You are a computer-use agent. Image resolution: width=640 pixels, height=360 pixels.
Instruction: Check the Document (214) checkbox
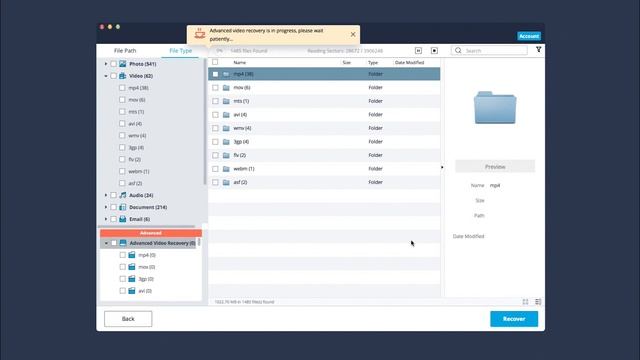coord(113,207)
